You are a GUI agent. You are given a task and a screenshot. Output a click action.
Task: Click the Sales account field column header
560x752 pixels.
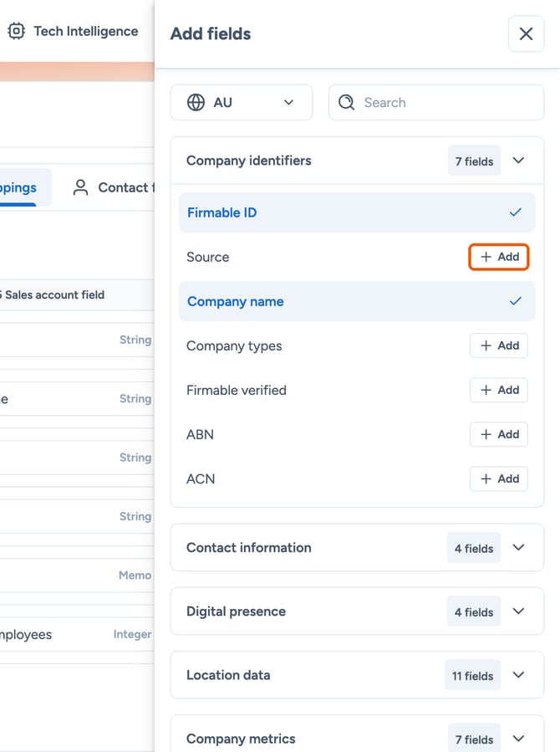pos(53,295)
